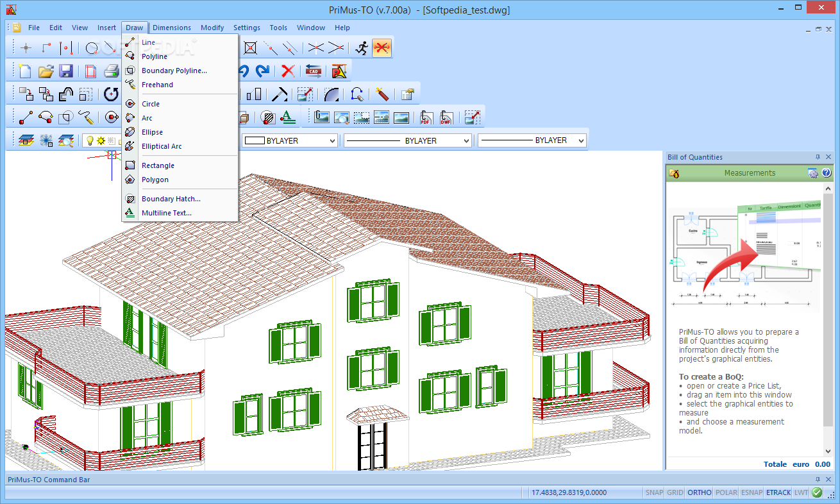
Task: Choose Polygon from the Draw menu
Action: point(180,180)
